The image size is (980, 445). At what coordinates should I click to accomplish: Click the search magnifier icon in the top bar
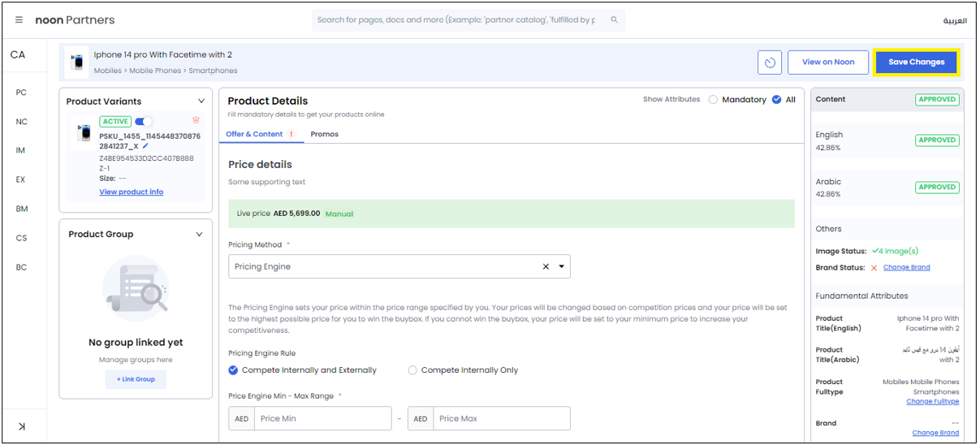click(x=614, y=19)
